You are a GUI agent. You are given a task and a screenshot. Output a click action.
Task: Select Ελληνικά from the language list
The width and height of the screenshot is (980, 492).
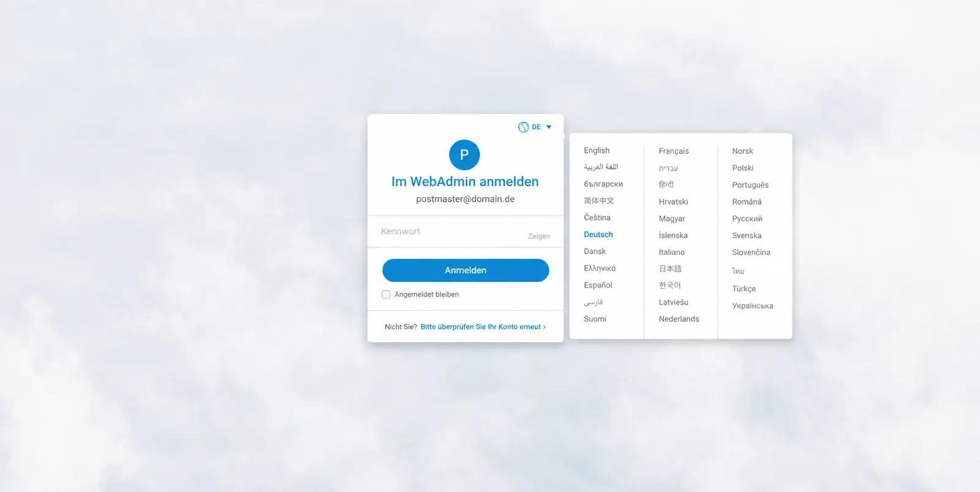600,268
